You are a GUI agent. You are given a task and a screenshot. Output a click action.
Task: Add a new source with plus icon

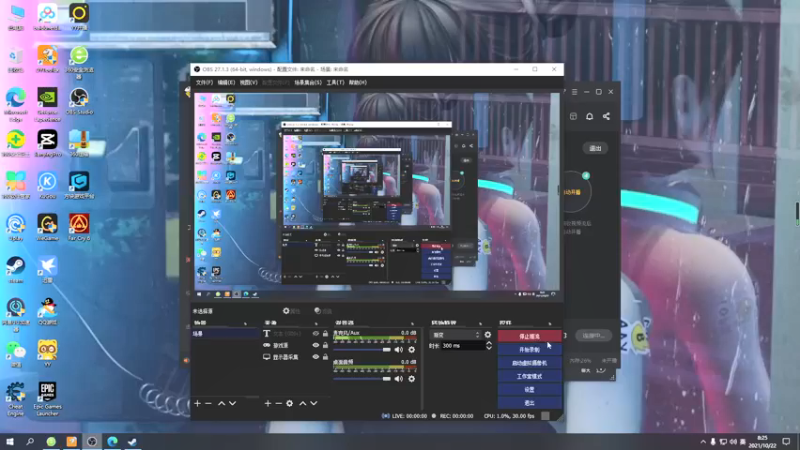268,404
